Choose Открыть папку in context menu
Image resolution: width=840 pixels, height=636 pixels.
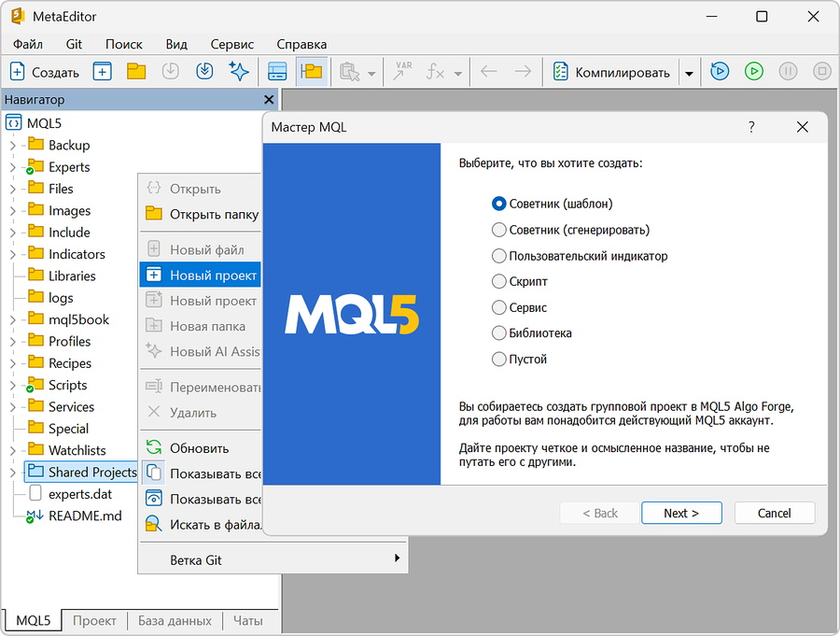[201, 215]
